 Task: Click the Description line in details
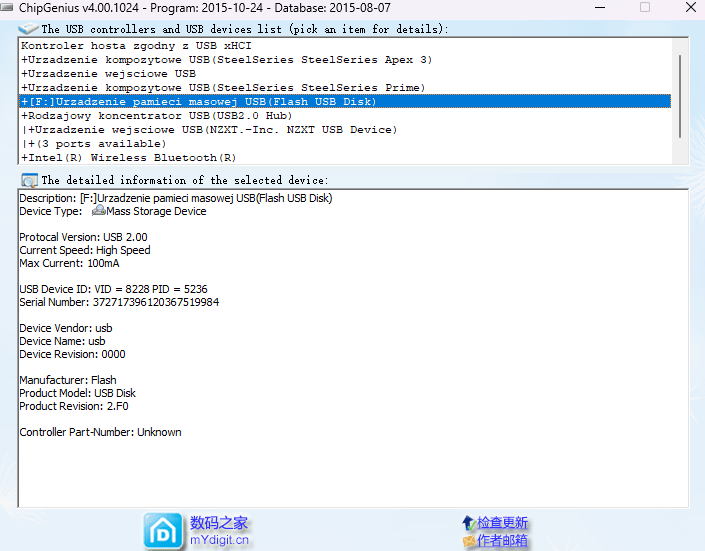(176, 198)
